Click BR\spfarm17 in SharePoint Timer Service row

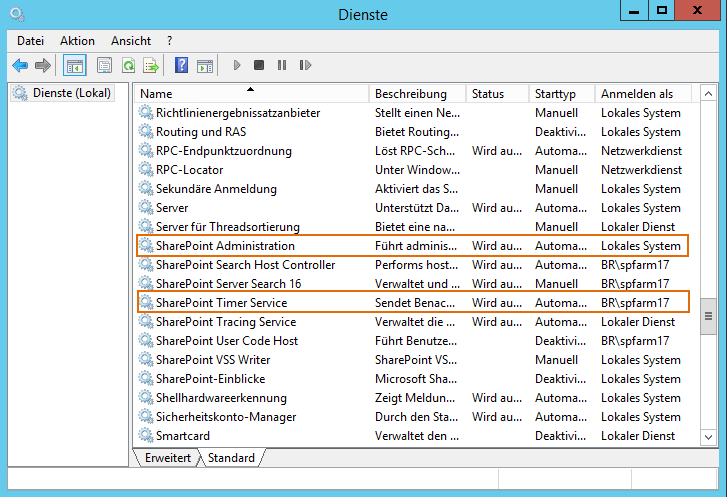pyautogui.click(x=635, y=303)
